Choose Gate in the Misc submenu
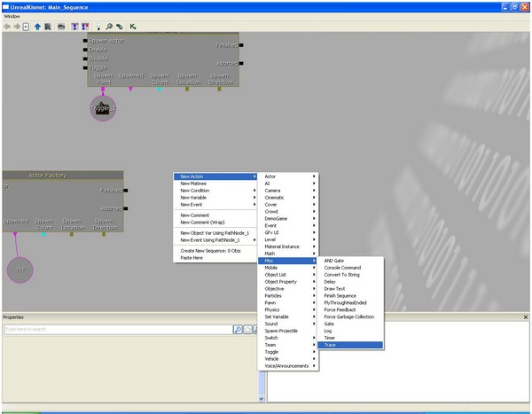This screenshot has width=532, height=414. point(350,324)
